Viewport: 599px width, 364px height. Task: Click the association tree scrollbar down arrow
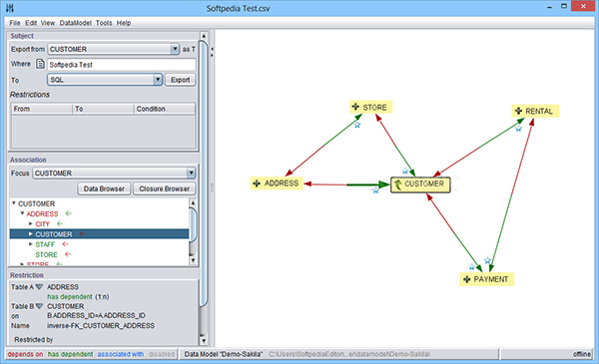click(x=193, y=260)
